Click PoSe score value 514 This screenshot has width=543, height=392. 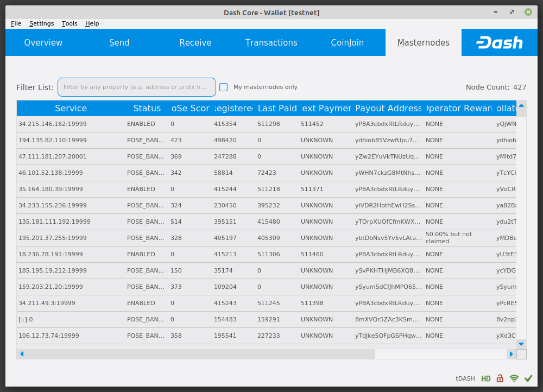click(x=176, y=222)
